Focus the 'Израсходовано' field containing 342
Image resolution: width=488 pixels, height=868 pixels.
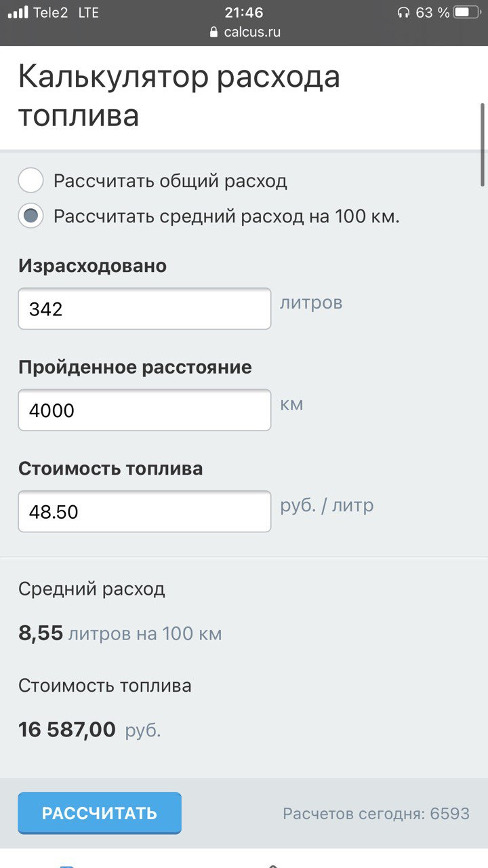pos(144,309)
